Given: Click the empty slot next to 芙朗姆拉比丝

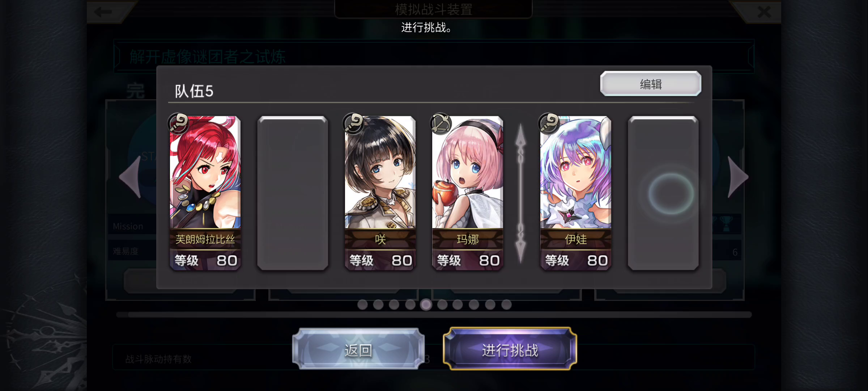Looking at the screenshot, I should pyautogui.click(x=293, y=193).
